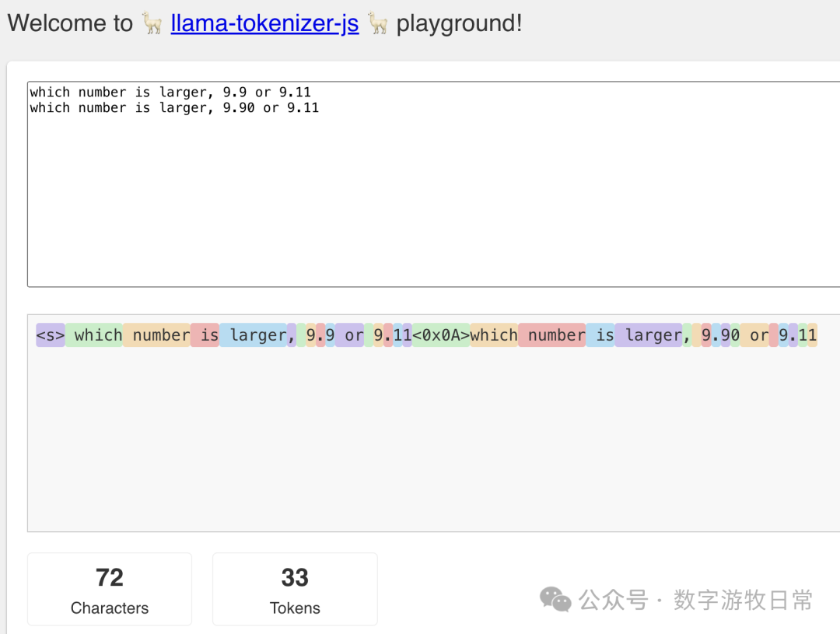Screen dimensions: 840x634
Task: Click the 72 Characters count card
Action: [x=110, y=589]
